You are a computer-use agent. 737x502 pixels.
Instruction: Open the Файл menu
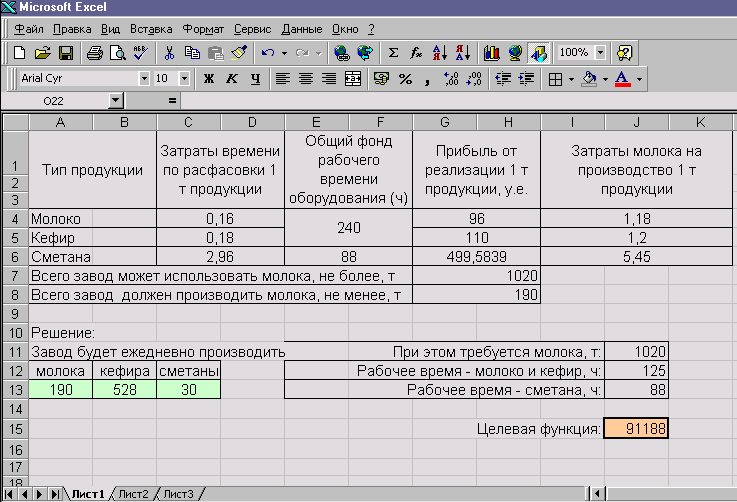28,29
